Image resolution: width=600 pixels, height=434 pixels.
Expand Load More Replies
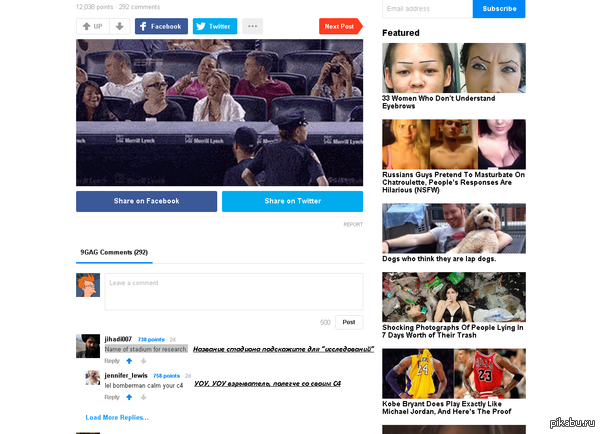coord(117,418)
